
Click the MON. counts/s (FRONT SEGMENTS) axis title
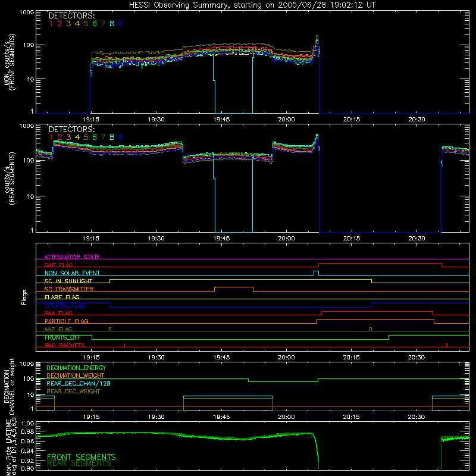(9, 62)
